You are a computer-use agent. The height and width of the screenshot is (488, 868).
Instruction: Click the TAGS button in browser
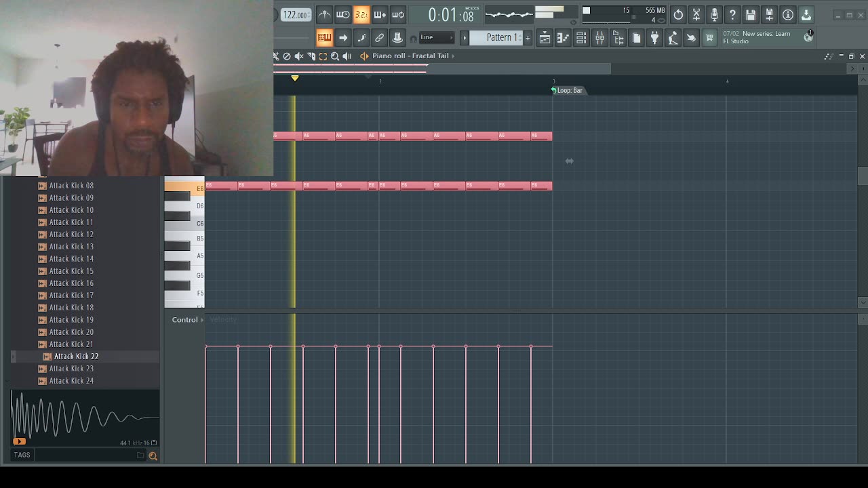pyautogui.click(x=22, y=455)
